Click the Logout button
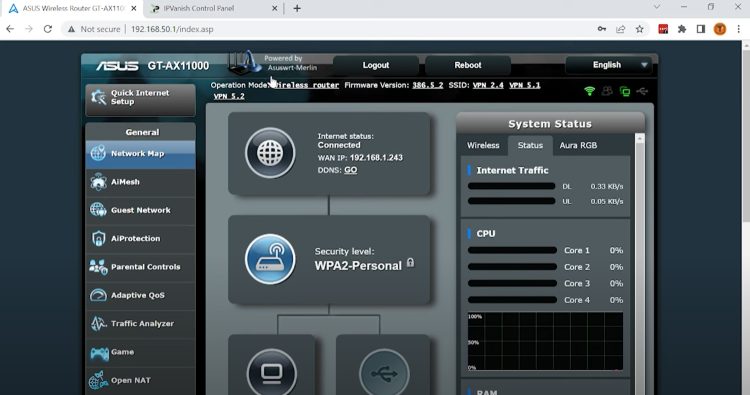Screen dimensions: 750x395 (x=376, y=65)
